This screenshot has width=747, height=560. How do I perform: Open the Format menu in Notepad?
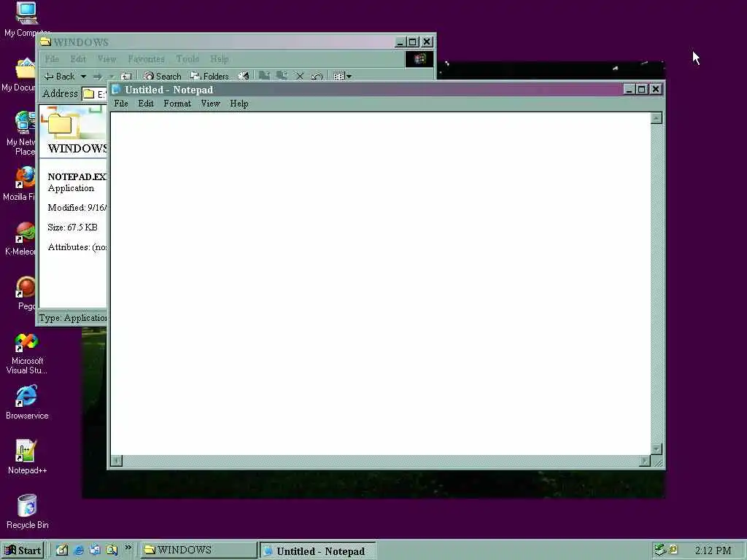[x=177, y=104]
